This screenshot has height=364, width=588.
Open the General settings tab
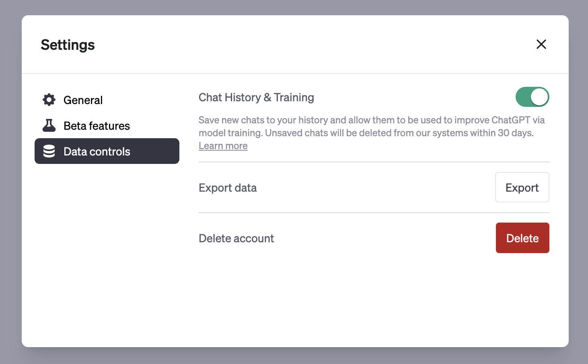pos(83,100)
